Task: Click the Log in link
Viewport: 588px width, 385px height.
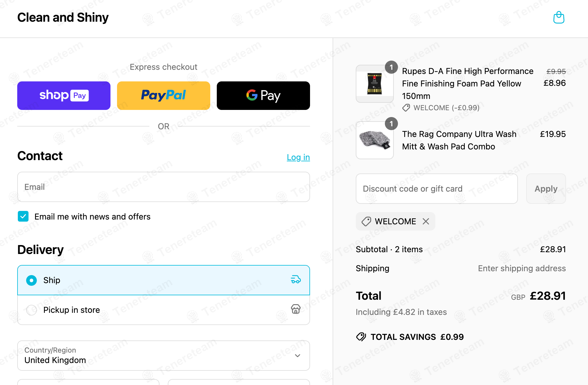Action: 298,157
